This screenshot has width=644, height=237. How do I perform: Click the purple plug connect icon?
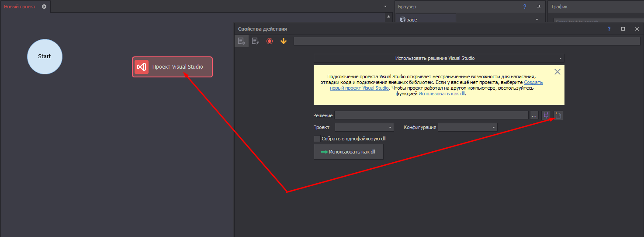[x=546, y=115]
